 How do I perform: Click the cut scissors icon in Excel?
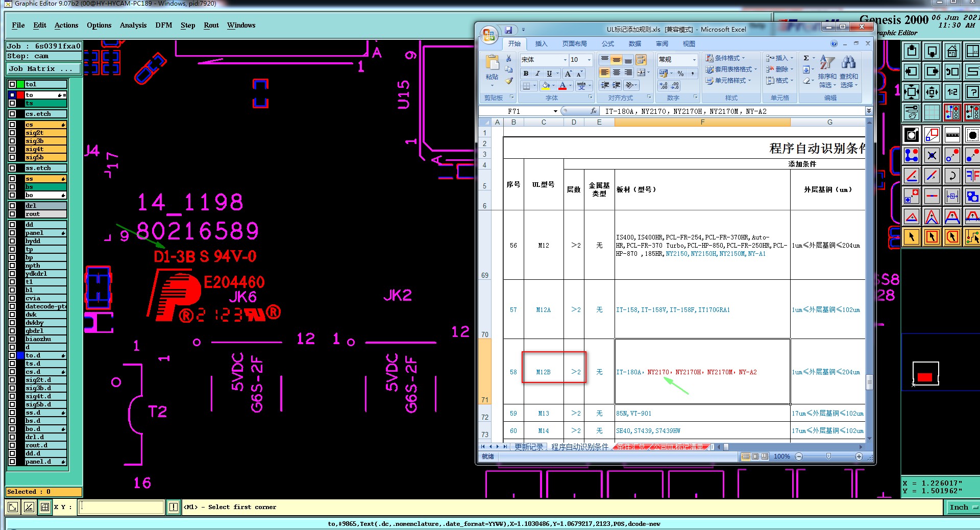coord(509,59)
